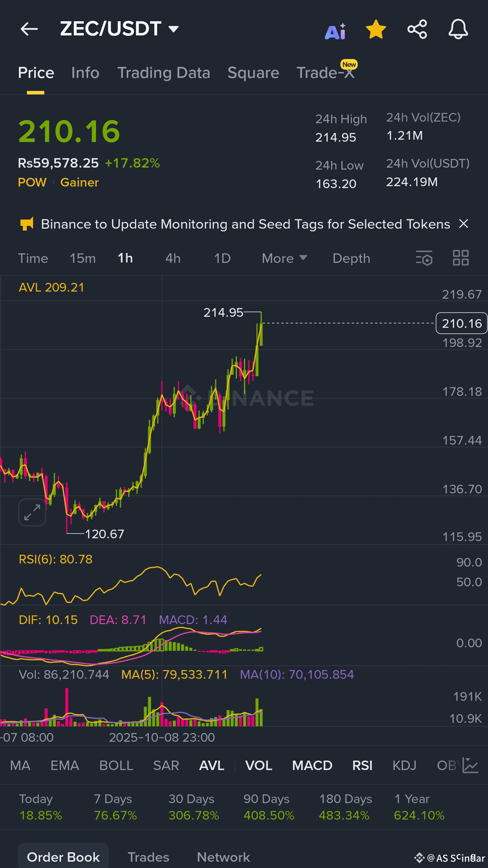Tap 7 Days 76.67% performance

tap(115, 807)
